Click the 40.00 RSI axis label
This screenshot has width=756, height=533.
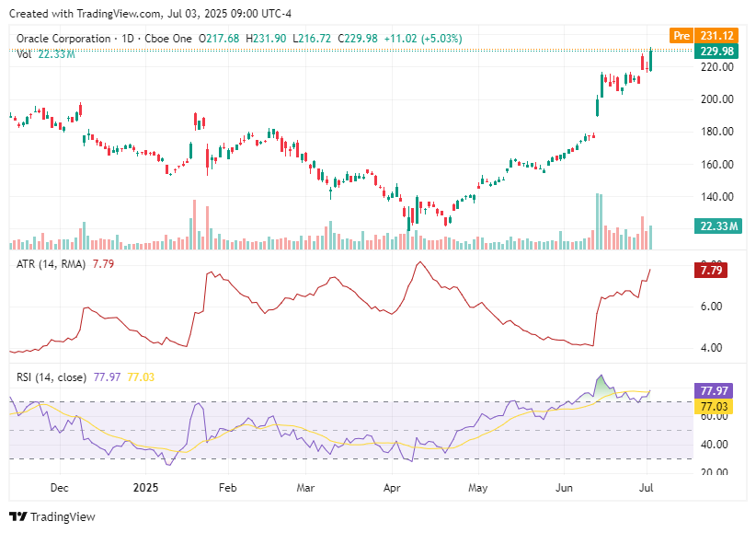[714, 445]
